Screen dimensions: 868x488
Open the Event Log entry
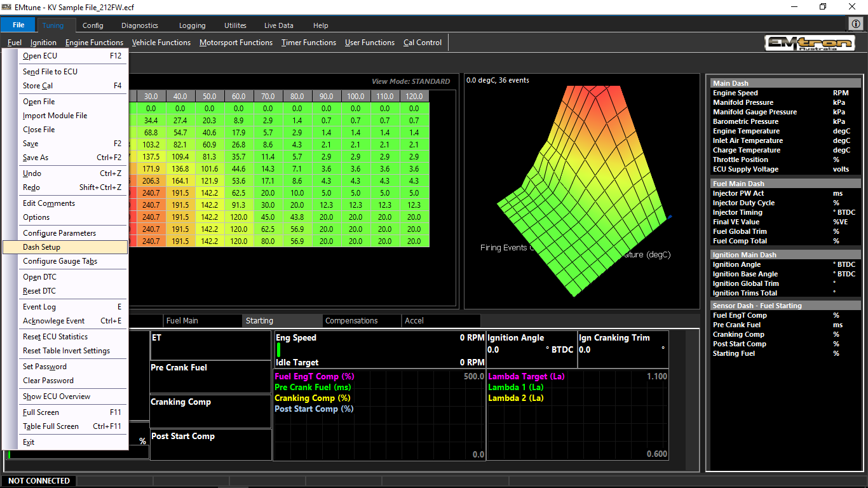coord(39,307)
